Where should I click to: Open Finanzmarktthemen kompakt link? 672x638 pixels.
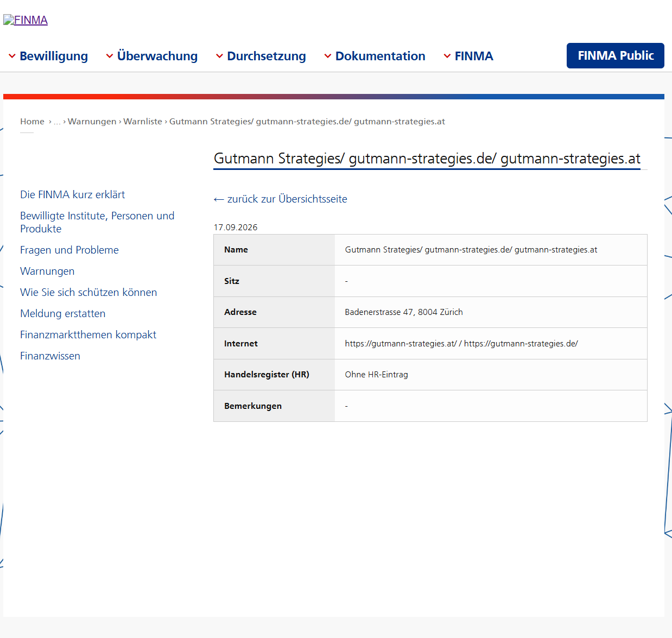88,334
